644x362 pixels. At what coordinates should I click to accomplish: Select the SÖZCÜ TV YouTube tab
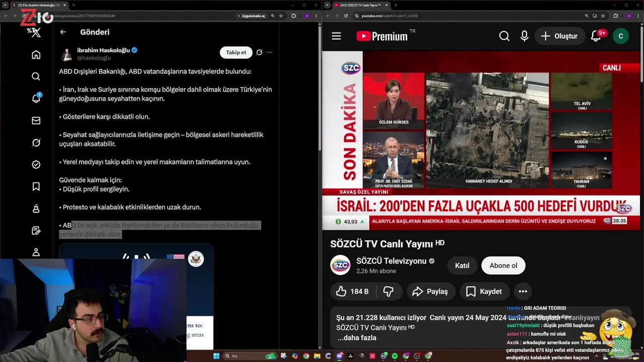[x=361, y=5]
